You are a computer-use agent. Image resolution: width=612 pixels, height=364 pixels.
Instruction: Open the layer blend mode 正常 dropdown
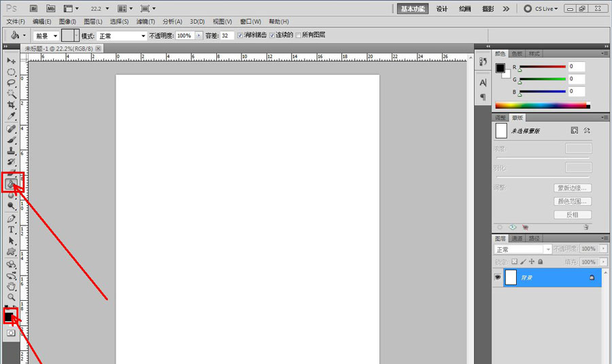click(522, 249)
